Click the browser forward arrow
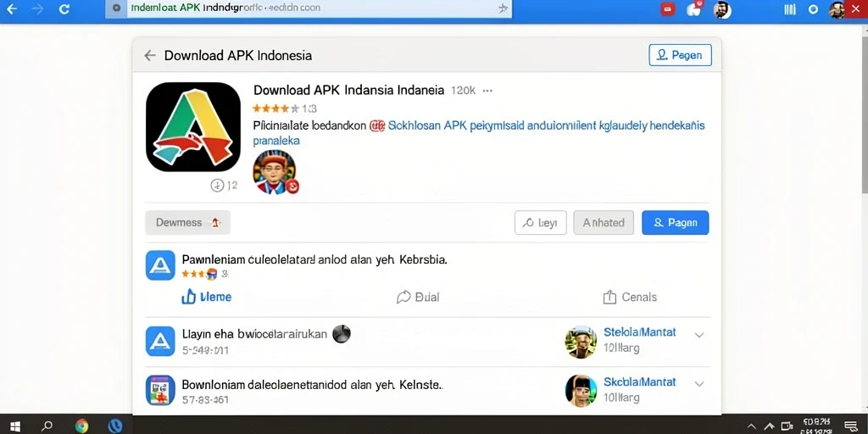868x434 pixels. 37,8
